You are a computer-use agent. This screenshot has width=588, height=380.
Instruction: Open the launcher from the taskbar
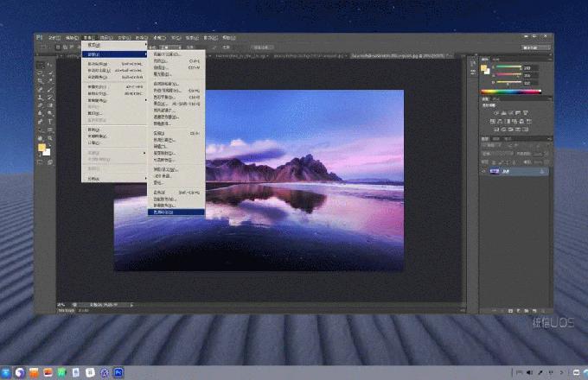(x=7, y=371)
